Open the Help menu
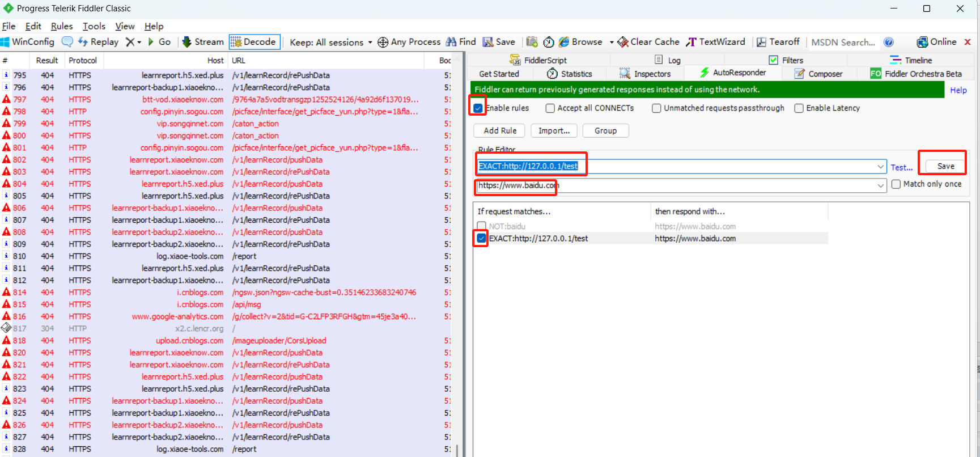 (154, 26)
